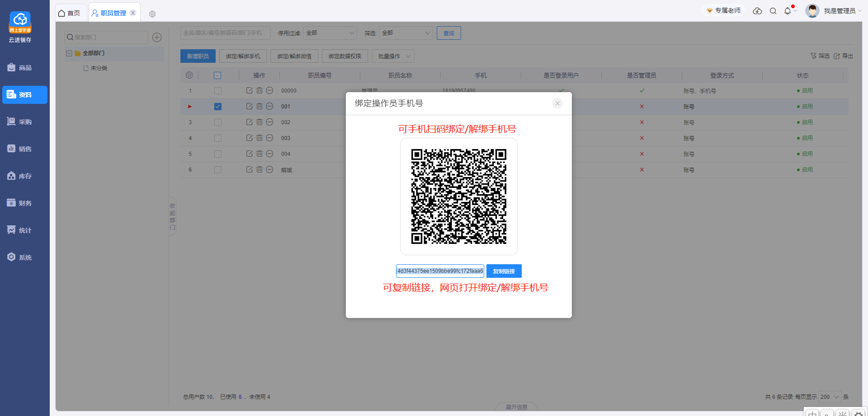Screen dimensions: 868x416
Task: Open the top search icon
Action: [773, 11]
